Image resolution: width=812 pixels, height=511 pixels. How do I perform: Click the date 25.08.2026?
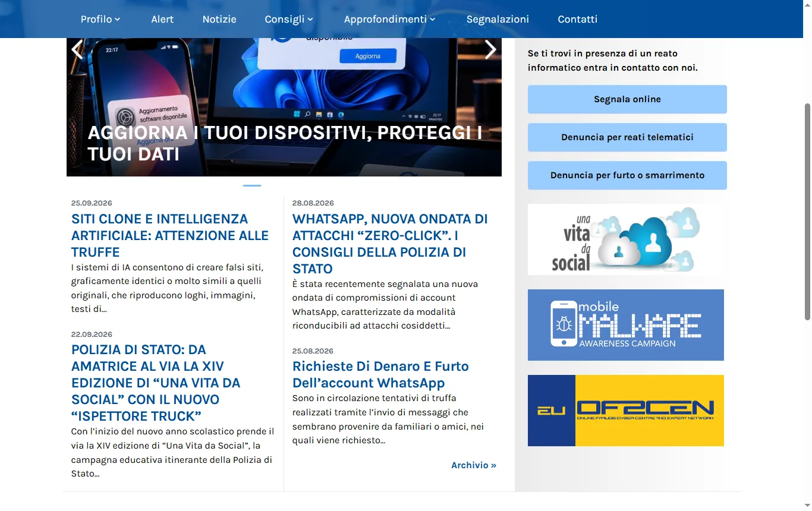[313, 351]
